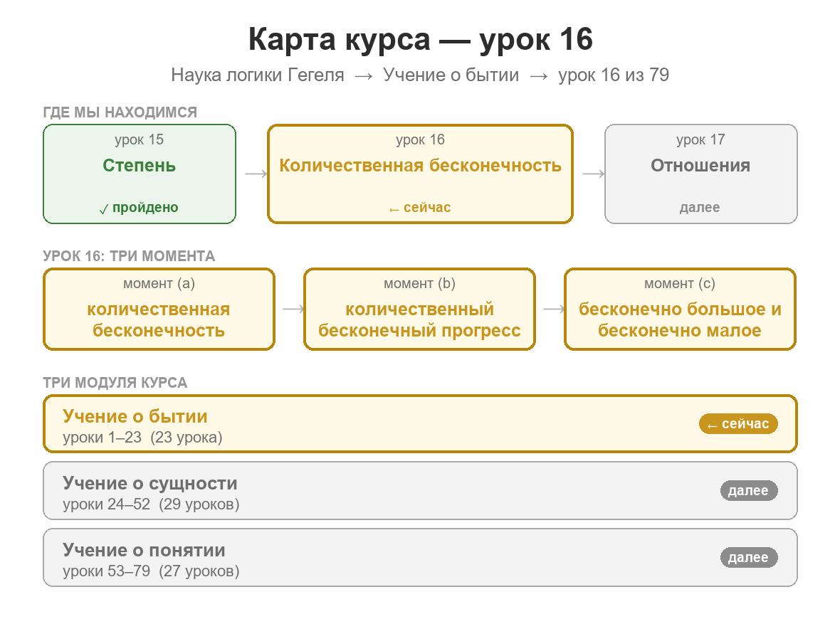Click the сейчас label in lesson 16 card
This screenshot has width=840, height=619.
pos(420,208)
